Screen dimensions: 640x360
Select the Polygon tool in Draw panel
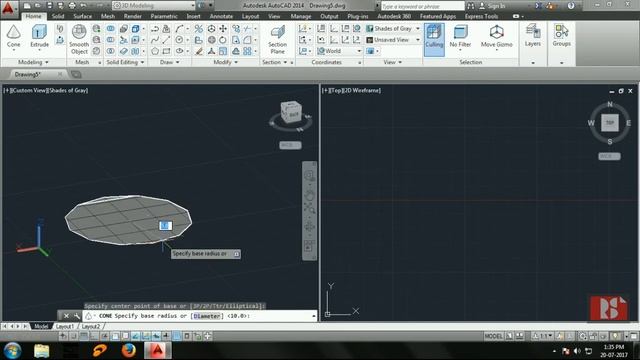tap(155, 51)
